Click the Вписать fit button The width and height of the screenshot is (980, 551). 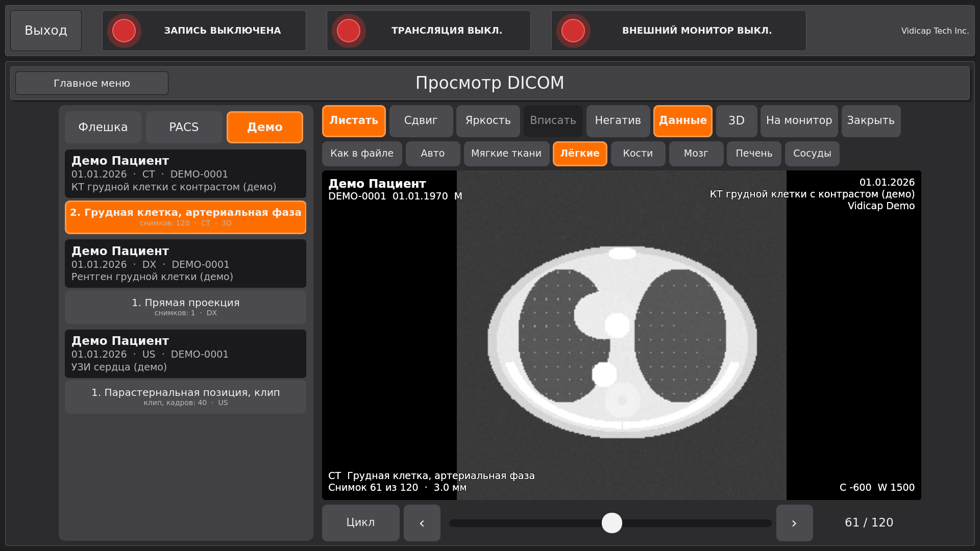tap(553, 121)
